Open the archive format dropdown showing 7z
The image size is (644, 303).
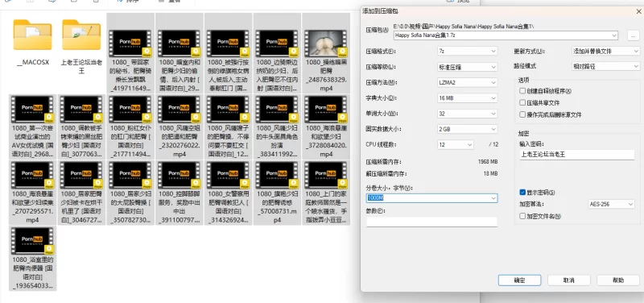468,52
